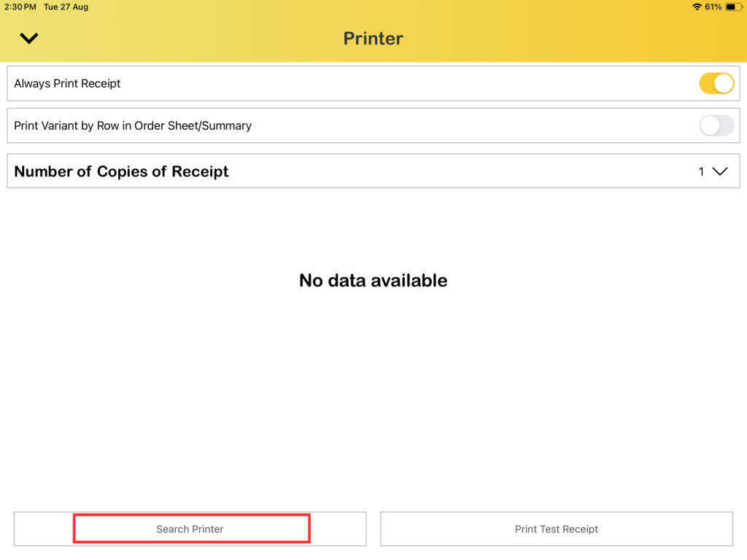Tap the 2:30 PM clock in status bar
Viewport: 747px width, 560px height.
(20, 7)
